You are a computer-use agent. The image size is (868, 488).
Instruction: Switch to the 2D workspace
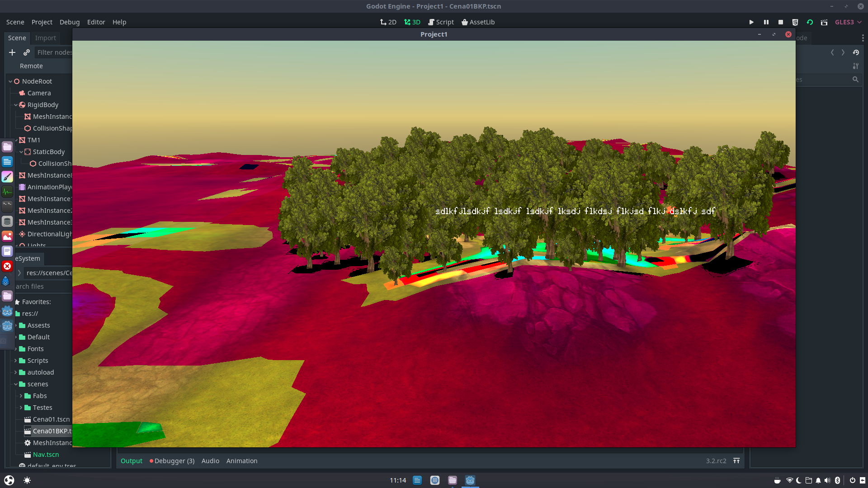(388, 22)
